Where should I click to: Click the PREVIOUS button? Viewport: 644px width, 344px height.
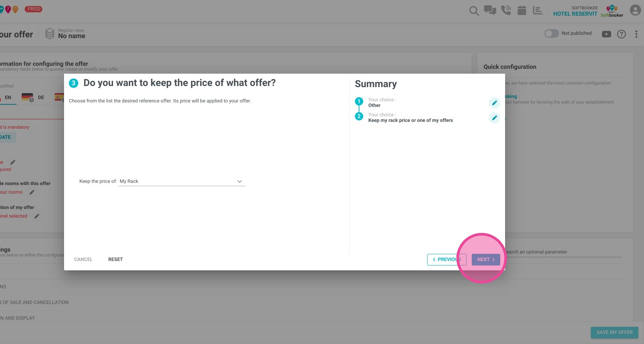tap(447, 259)
